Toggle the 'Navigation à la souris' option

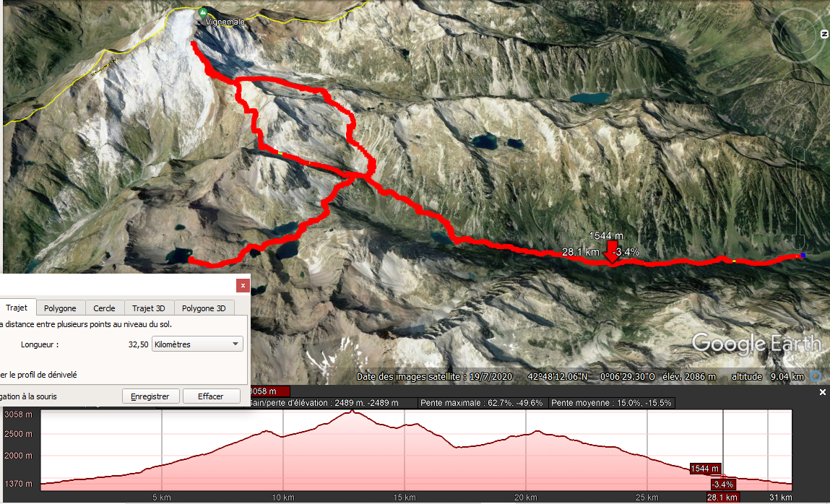(28, 396)
